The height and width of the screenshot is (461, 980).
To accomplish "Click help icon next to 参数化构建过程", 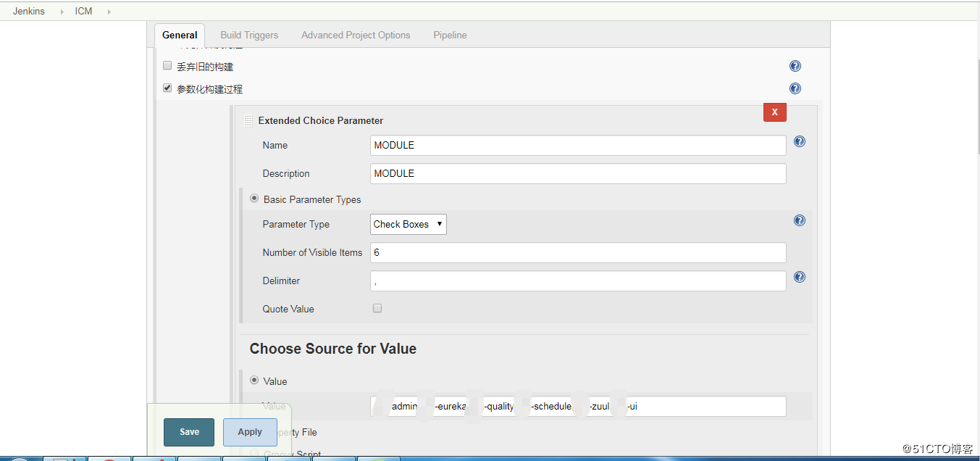I will 795,88.
